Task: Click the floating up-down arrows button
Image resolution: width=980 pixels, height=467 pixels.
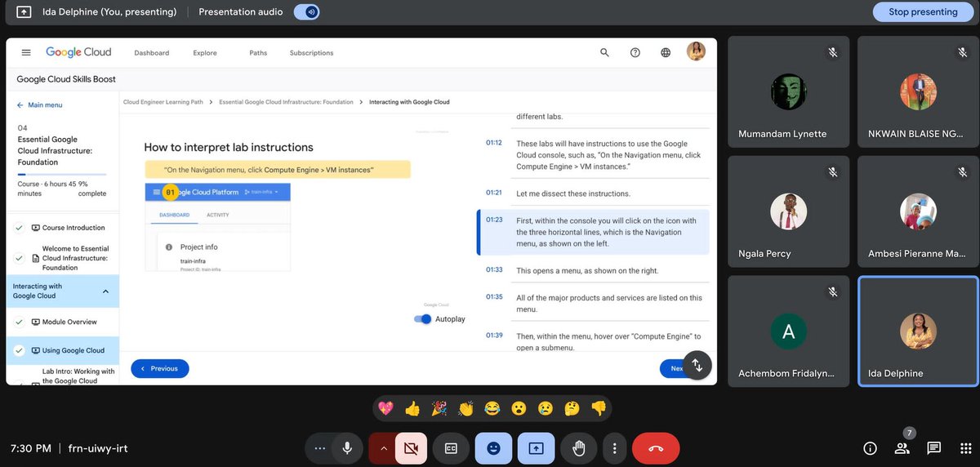Action: 697,365
